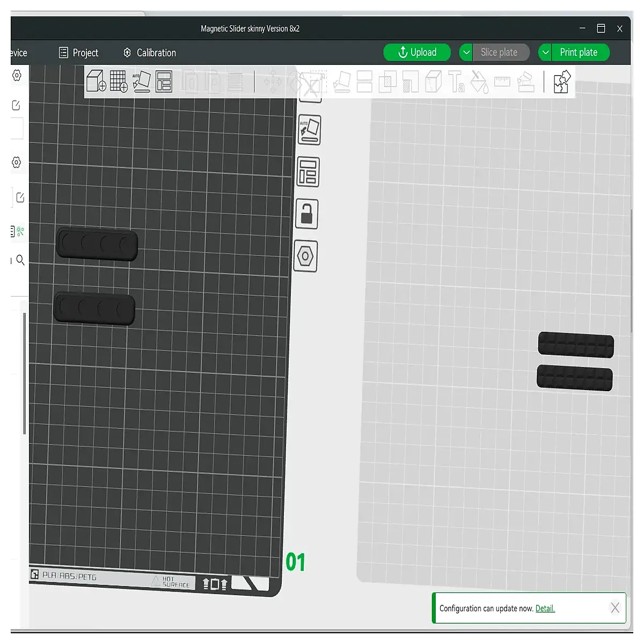Expand the Slice plate dropdown arrow

[x=466, y=52]
